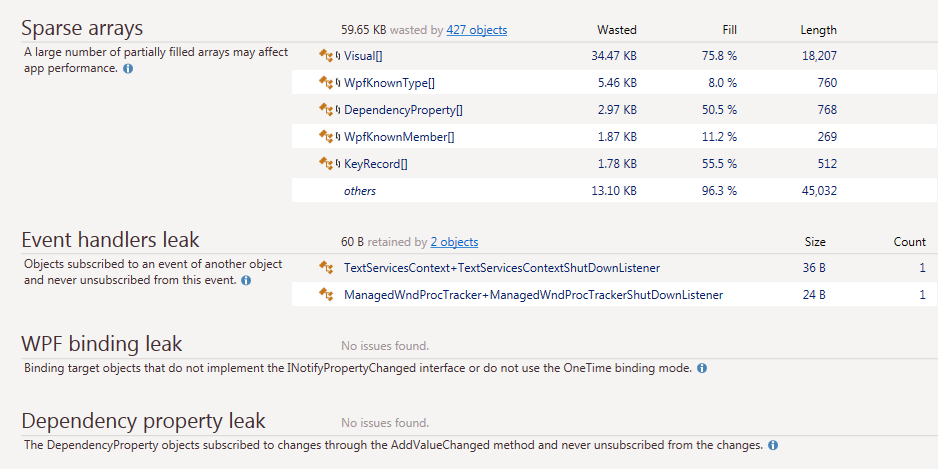Show info for Dependency property leak description
The width and height of the screenshot is (938, 469).
tap(773, 445)
